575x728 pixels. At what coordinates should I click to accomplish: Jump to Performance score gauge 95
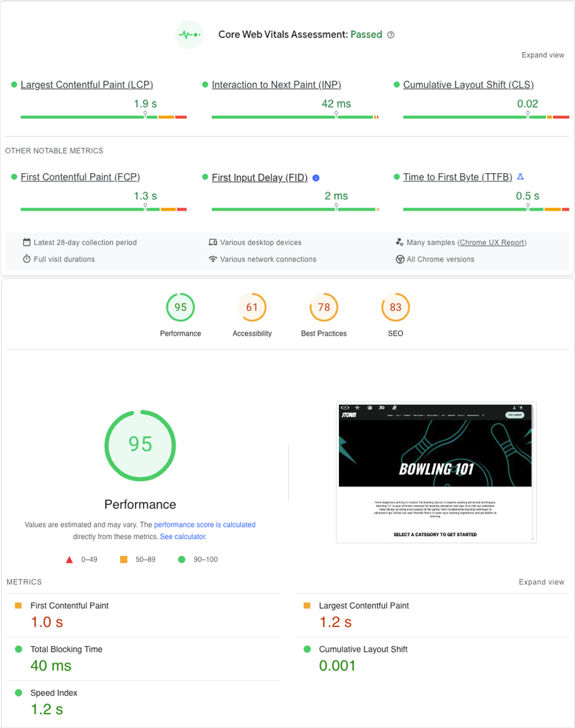pos(180,308)
